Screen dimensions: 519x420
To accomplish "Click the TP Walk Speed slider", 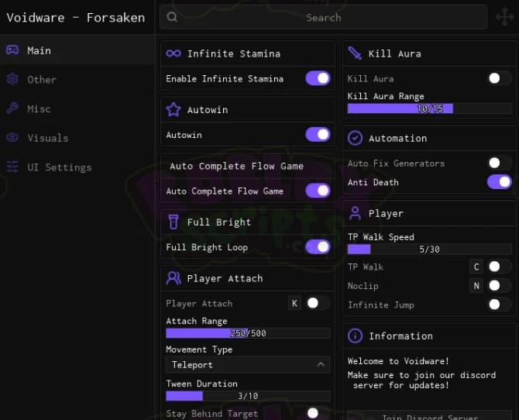I will click(429, 249).
